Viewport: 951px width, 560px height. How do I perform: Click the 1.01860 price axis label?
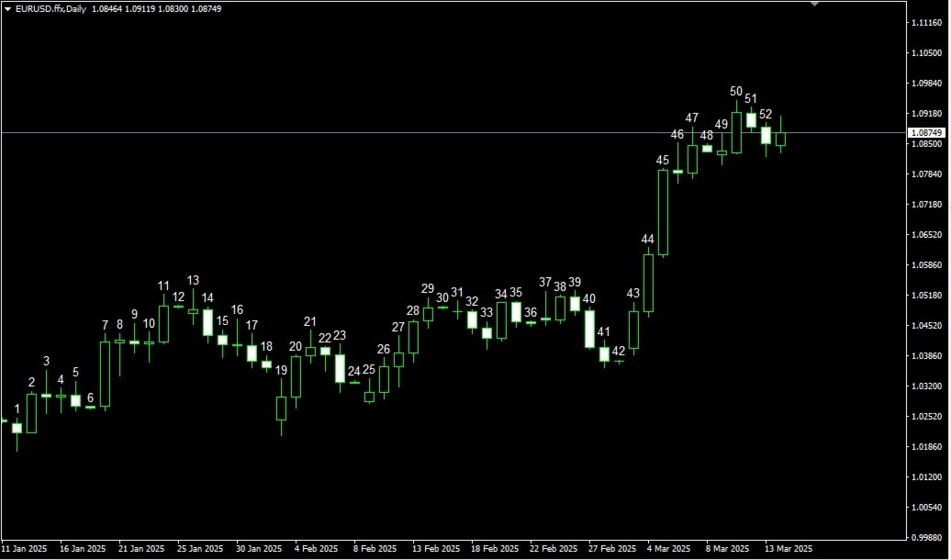(927, 447)
